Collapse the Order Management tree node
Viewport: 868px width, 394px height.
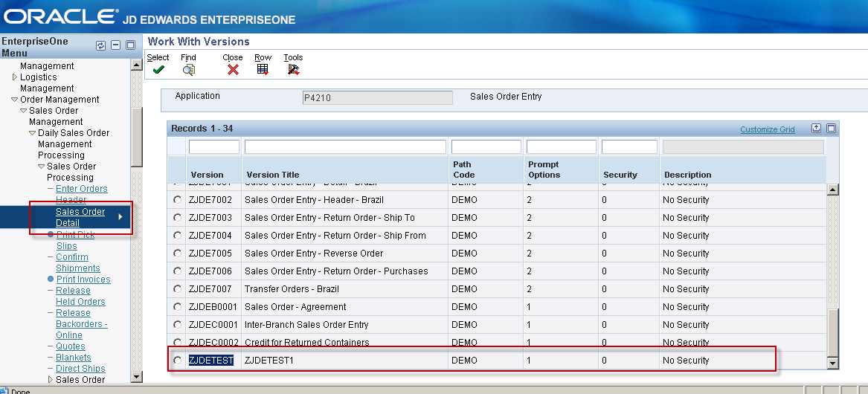click(x=14, y=100)
